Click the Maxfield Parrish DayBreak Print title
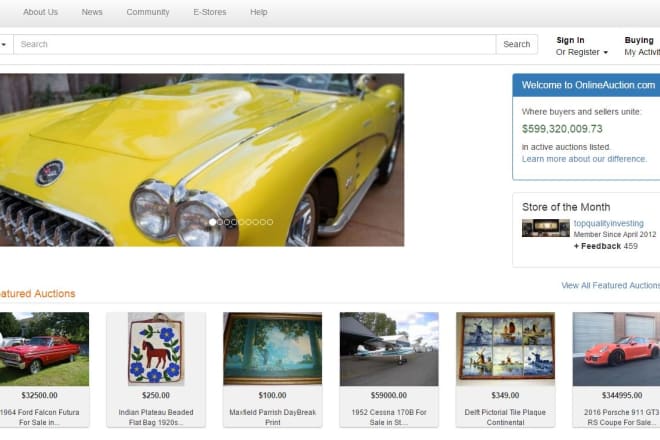The height and width of the screenshot is (440, 660). point(272,417)
